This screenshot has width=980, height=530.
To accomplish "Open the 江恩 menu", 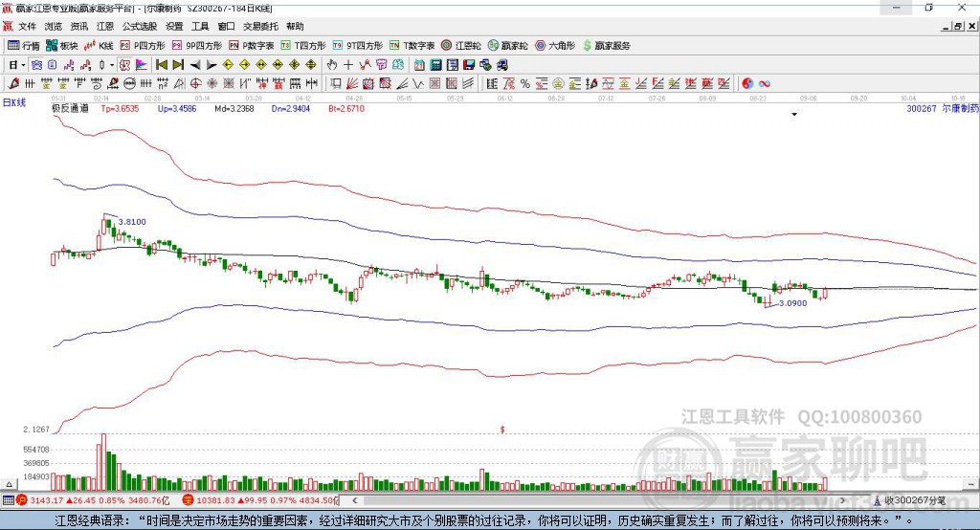I will (x=105, y=26).
